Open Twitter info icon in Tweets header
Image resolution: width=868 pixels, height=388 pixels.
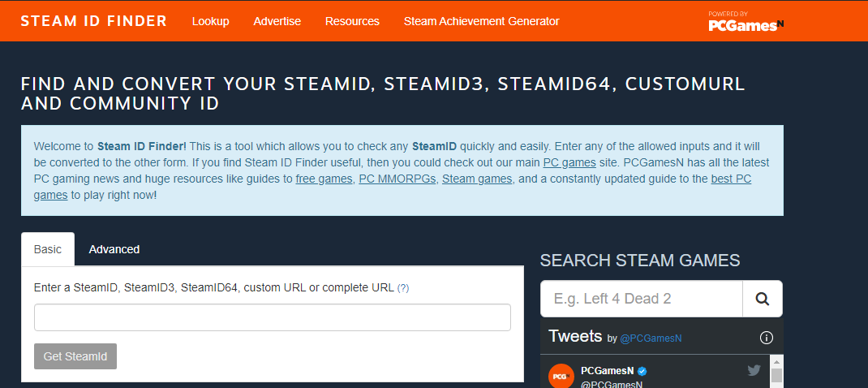tap(766, 338)
